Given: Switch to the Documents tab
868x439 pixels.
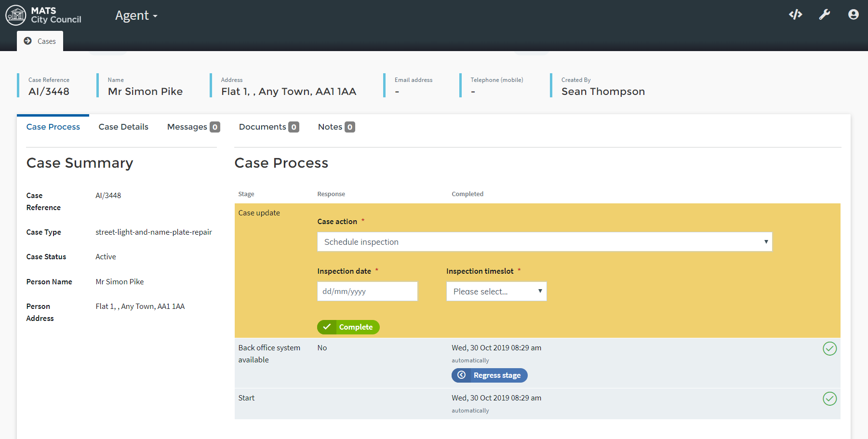Looking at the screenshot, I should [x=268, y=127].
